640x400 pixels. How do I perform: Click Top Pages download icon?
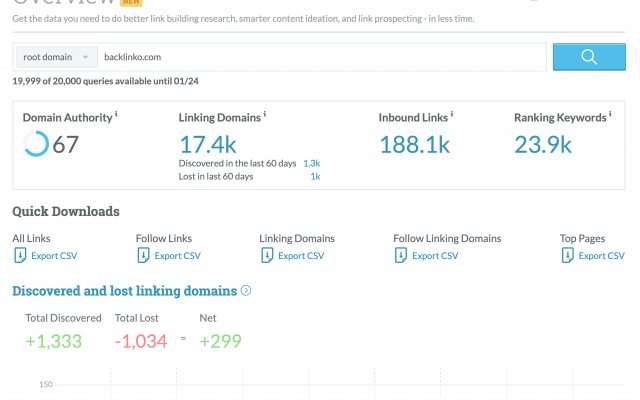point(567,256)
